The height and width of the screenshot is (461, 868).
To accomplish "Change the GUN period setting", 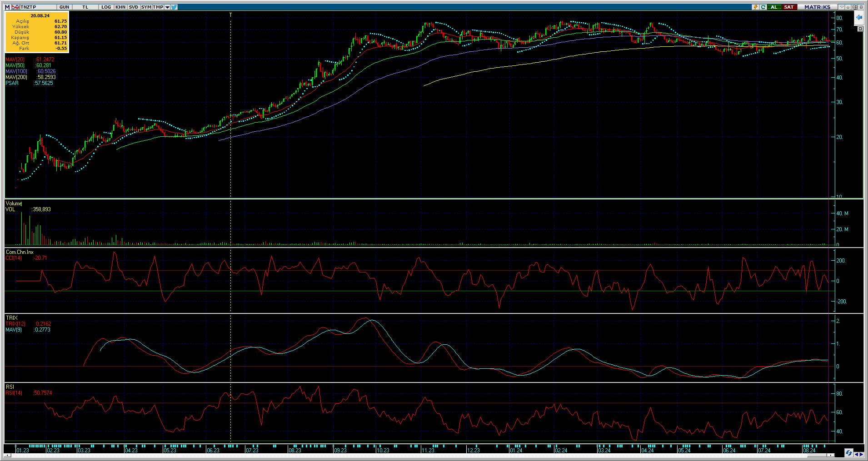I will click(64, 7).
